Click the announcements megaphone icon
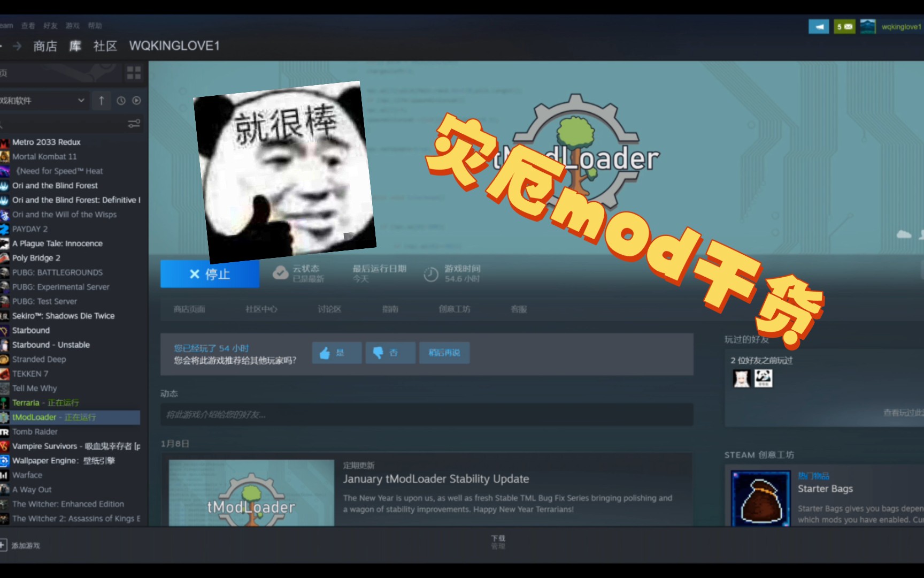Image resolution: width=924 pixels, height=578 pixels. (819, 26)
